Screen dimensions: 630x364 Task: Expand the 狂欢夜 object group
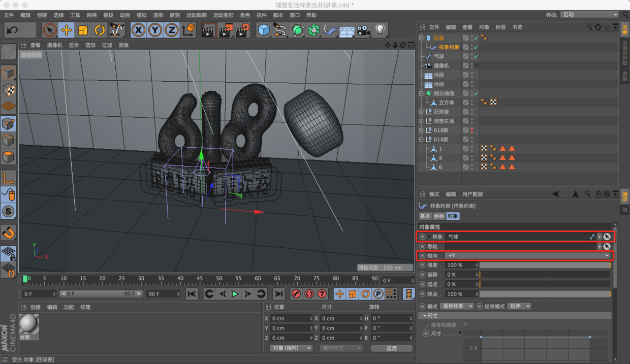click(421, 112)
